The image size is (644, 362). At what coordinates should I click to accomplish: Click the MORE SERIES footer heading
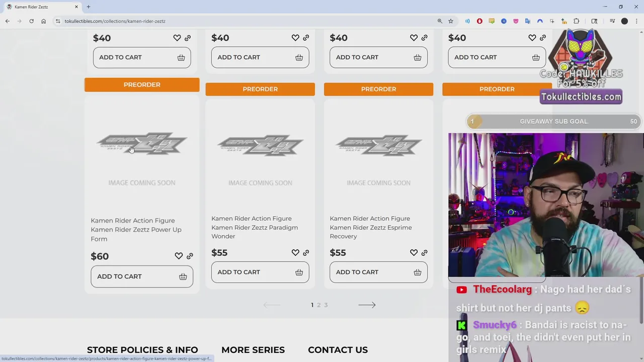253,350
